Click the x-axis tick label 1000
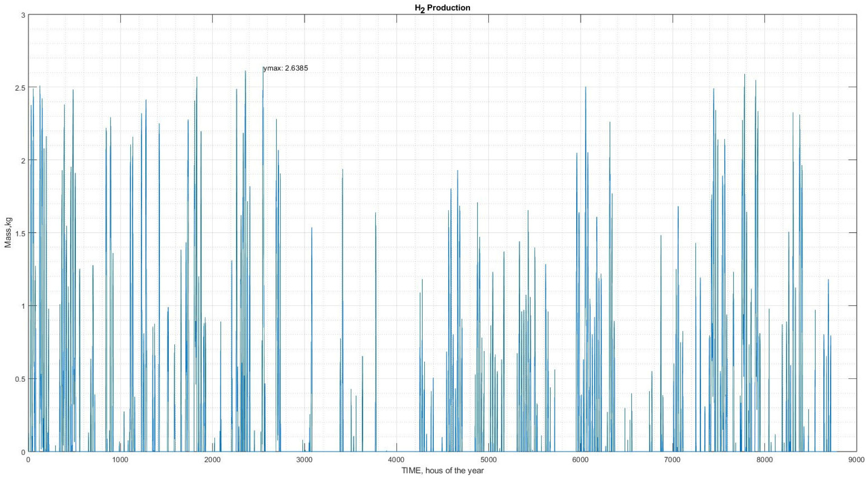Screen dimensions: 868x478 120,460
